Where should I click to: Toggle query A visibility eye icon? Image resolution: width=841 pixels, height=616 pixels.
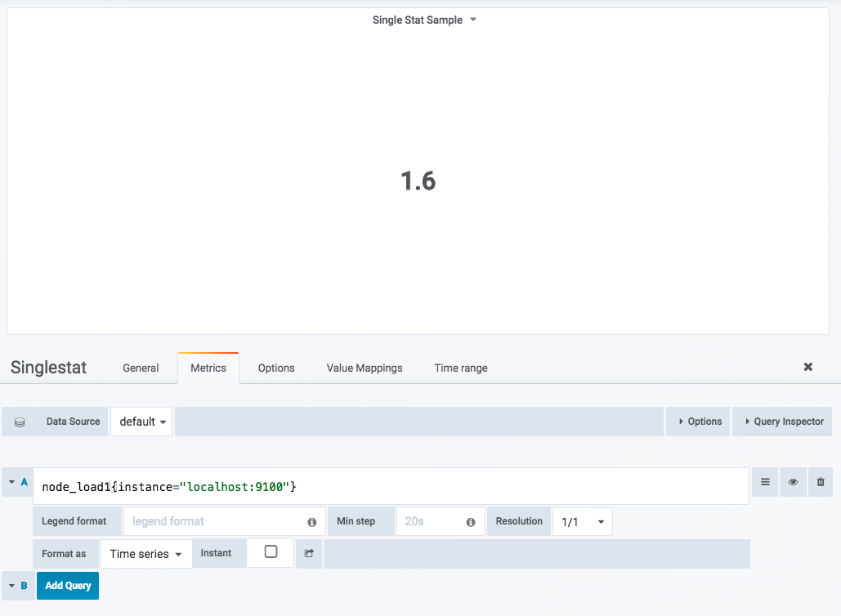(793, 483)
